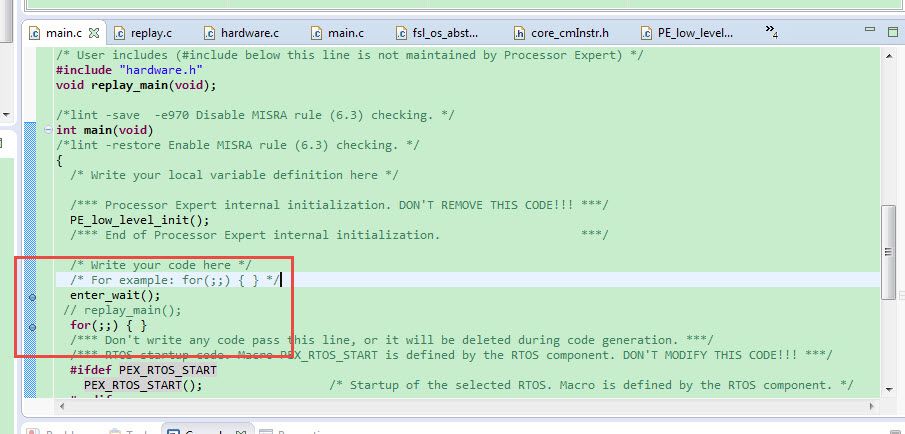Click the editor vertical scrollbar thumb

click(x=889, y=252)
